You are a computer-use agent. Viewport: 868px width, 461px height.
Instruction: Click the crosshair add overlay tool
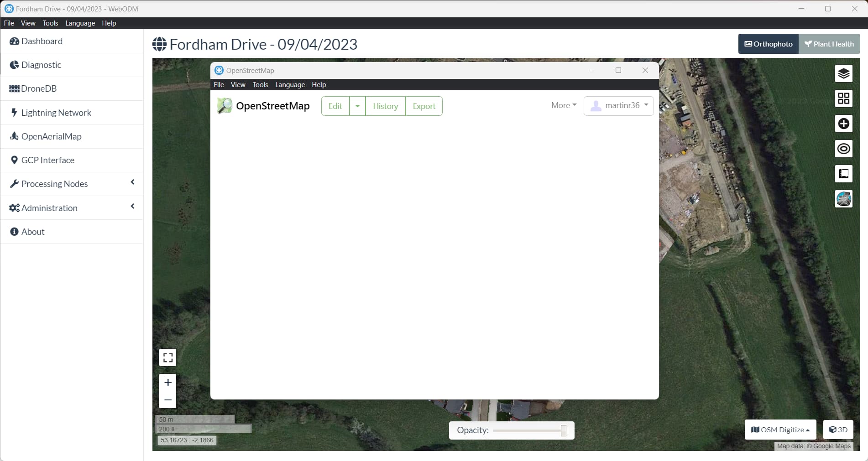[x=844, y=124]
